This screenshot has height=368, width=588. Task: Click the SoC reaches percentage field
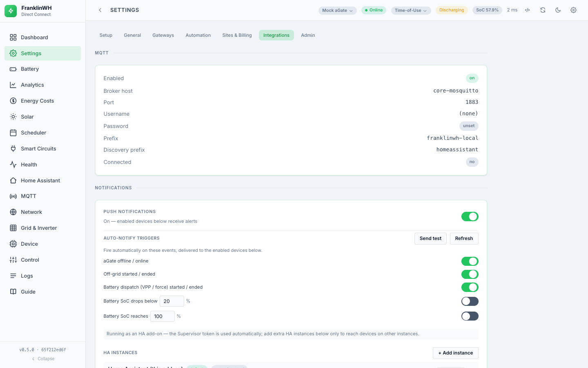pos(163,316)
